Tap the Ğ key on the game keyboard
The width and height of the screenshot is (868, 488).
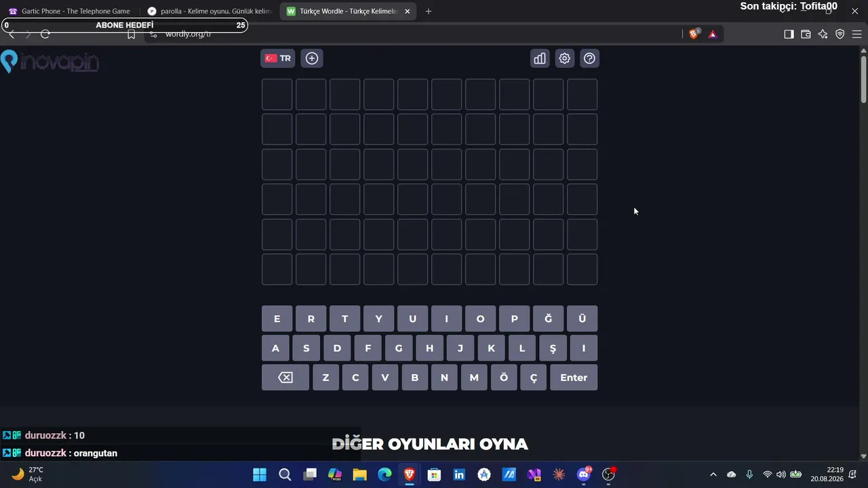(x=548, y=319)
